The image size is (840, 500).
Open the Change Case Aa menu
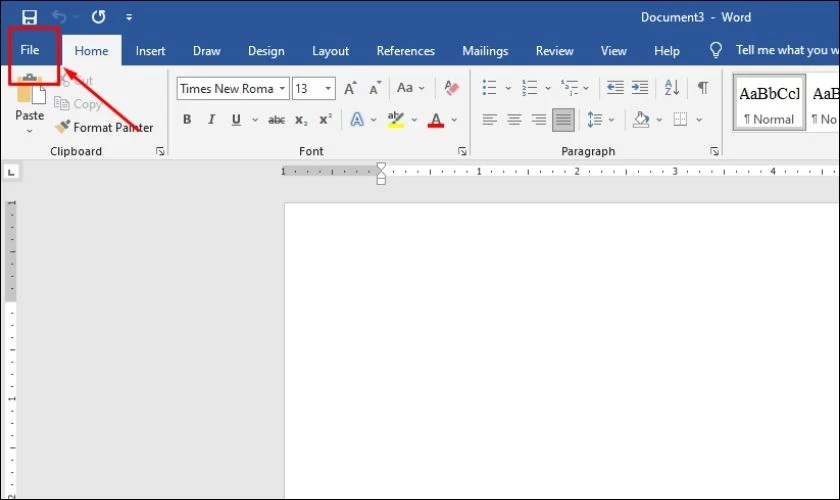pos(410,88)
